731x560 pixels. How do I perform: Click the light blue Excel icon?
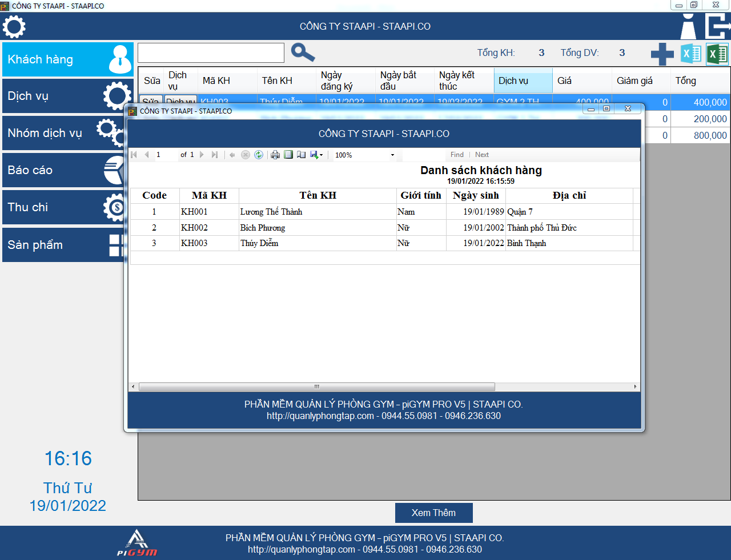tap(691, 54)
